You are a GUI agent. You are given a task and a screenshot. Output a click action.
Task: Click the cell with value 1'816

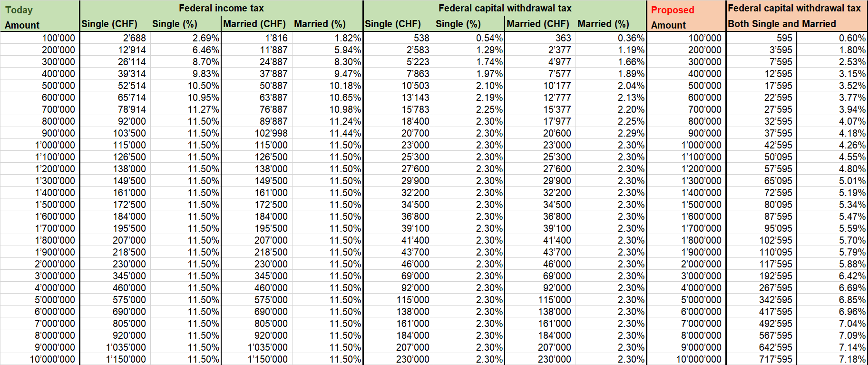257,38
